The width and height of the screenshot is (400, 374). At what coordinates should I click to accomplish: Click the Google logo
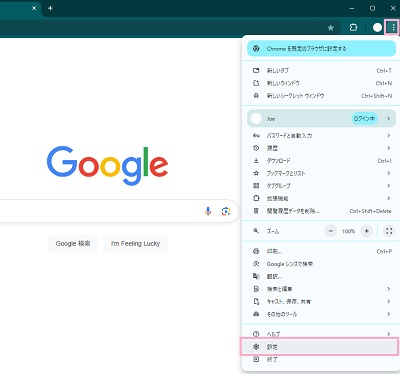(x=107, y=166)
